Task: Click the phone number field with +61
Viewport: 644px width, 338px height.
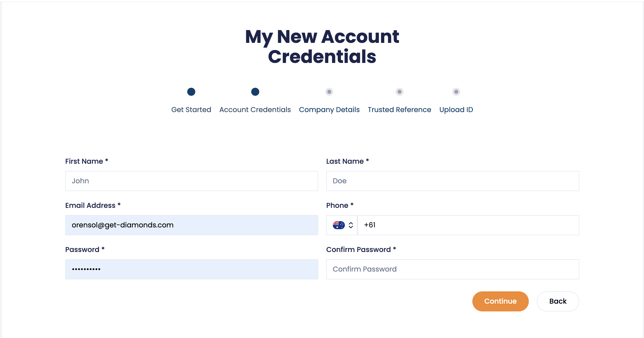Action: 468,225
